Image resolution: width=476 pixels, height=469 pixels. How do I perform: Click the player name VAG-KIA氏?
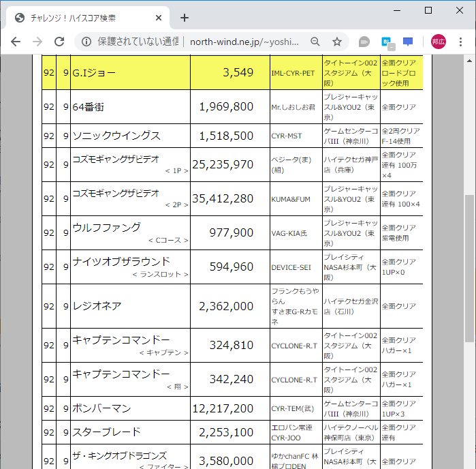pos(289,233)
